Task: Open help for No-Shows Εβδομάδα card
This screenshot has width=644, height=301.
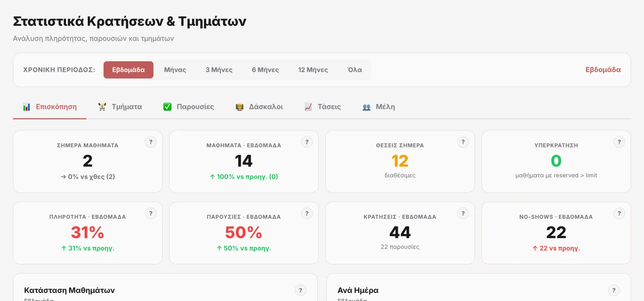Action: (619, 214)
